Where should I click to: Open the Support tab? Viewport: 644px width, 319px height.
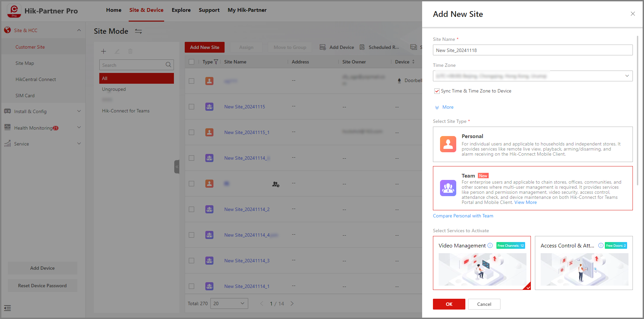(209, 10)
